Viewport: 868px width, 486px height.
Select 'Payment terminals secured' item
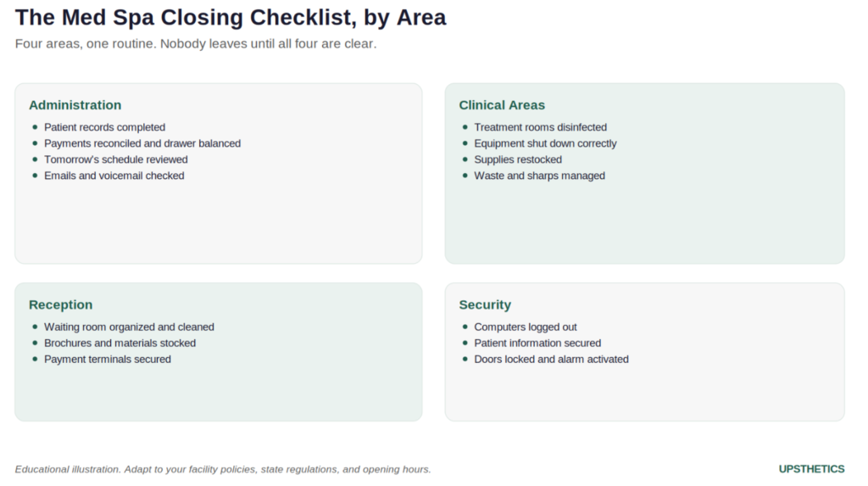108,359
